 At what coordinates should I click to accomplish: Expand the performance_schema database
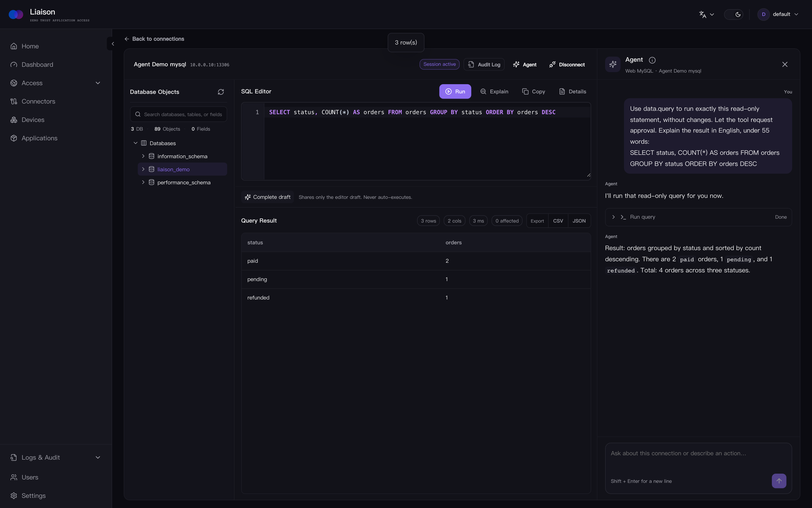tap(143, 182)
